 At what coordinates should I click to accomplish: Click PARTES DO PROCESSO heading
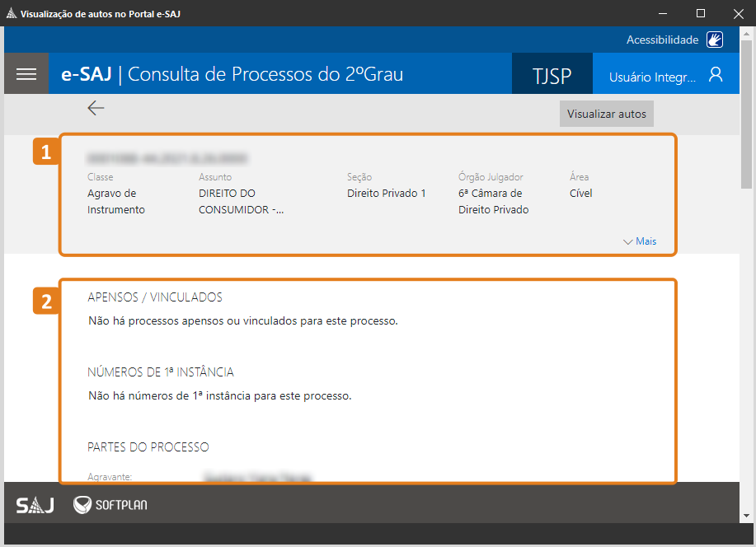pyautogui.click(x=148, y=446)
